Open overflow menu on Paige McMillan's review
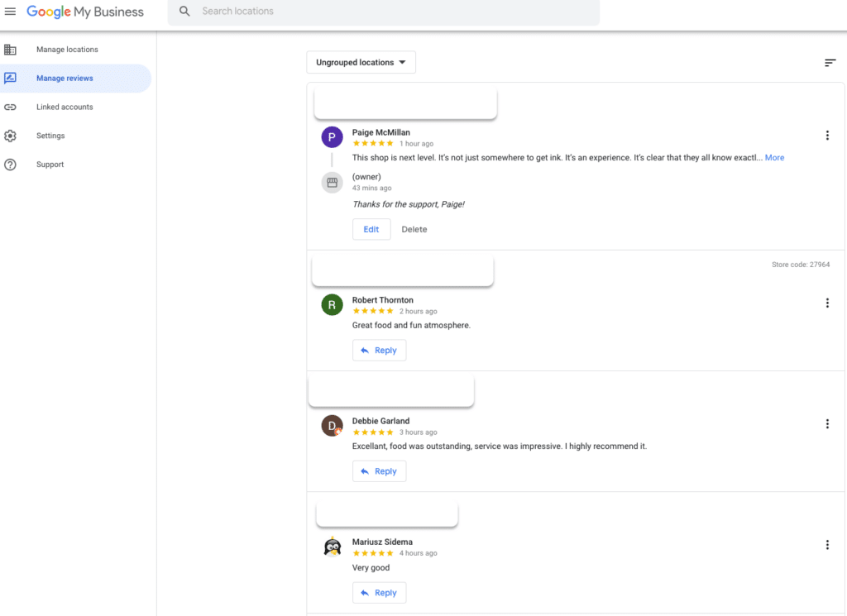The width and height of the screenshot is (847, 616). (x=827, y=135)
